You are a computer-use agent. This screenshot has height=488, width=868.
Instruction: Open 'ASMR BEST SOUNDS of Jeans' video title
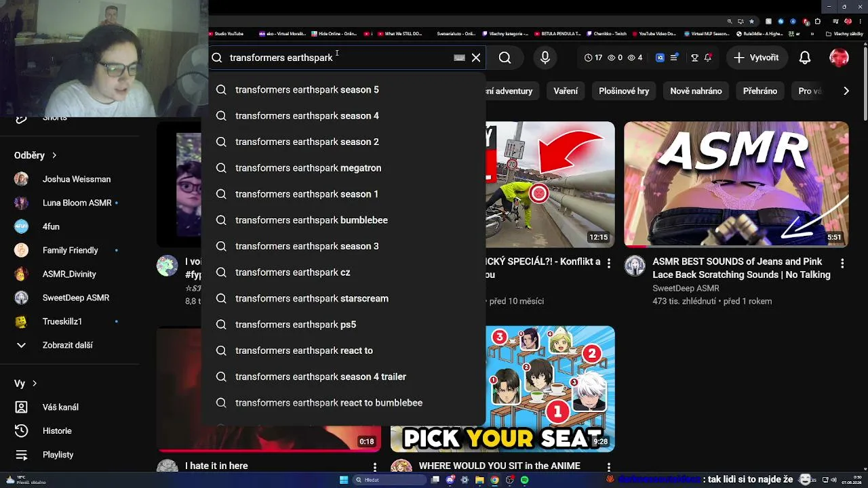(x=741, y=268)
